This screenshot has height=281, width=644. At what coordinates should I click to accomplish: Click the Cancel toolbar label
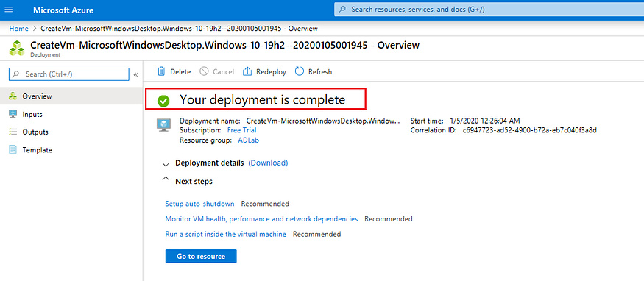pyautogui.click(x=224, y=72)
